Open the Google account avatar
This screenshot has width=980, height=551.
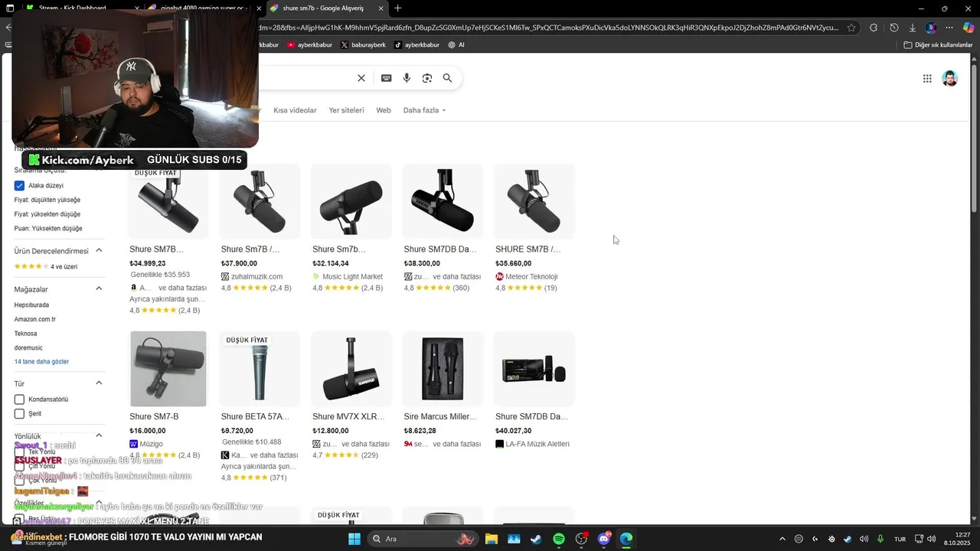[950, 78]
